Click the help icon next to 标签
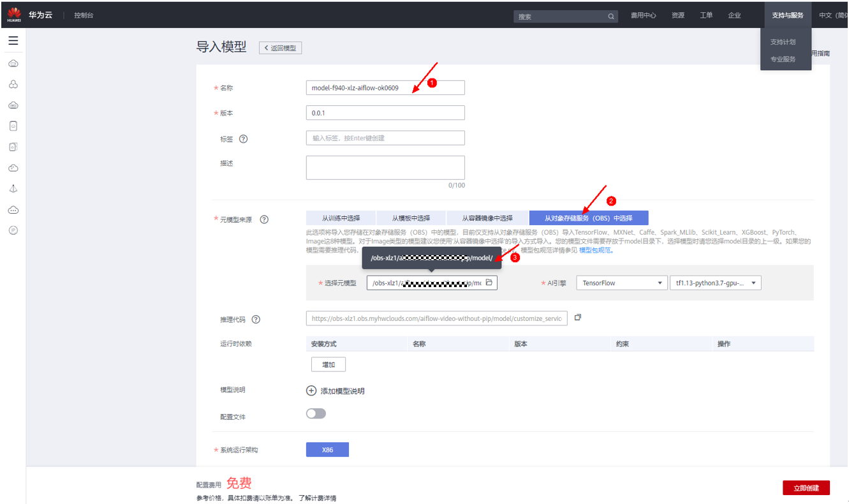Image resolution: width=849 pixels, height=504 pixels. pyautogui.click(x=243, y=138)
